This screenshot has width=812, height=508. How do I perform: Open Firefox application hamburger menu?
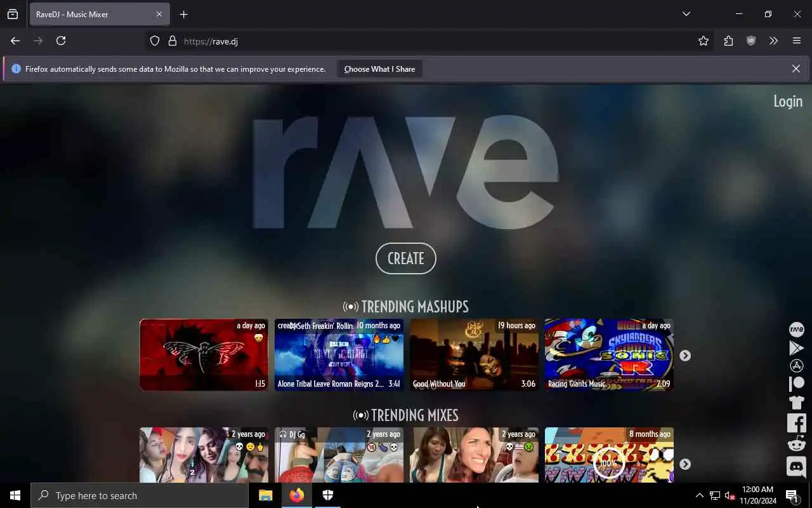click(797, 41)
